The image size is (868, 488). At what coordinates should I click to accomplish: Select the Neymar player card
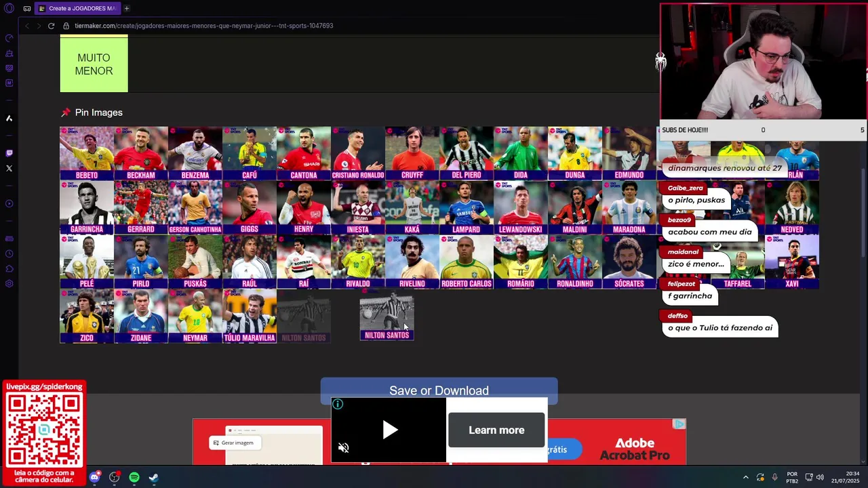click(195, 316)
